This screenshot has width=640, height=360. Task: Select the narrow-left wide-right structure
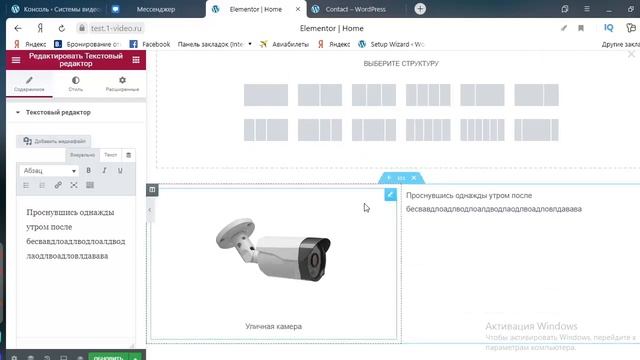tap(482, 95)
